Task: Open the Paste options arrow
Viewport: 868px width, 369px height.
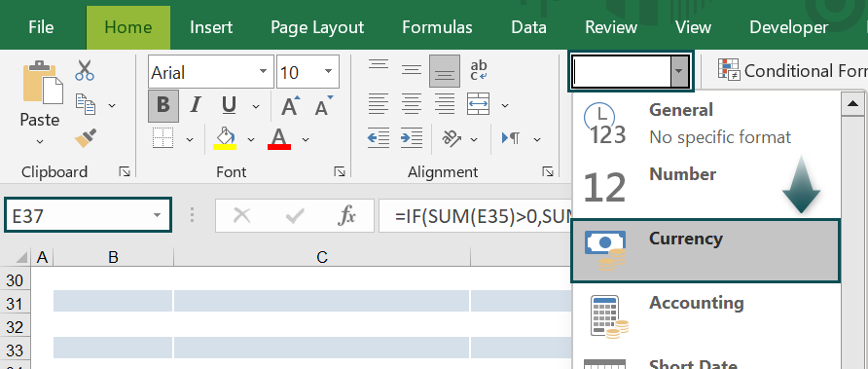Action: pos(40,142)
